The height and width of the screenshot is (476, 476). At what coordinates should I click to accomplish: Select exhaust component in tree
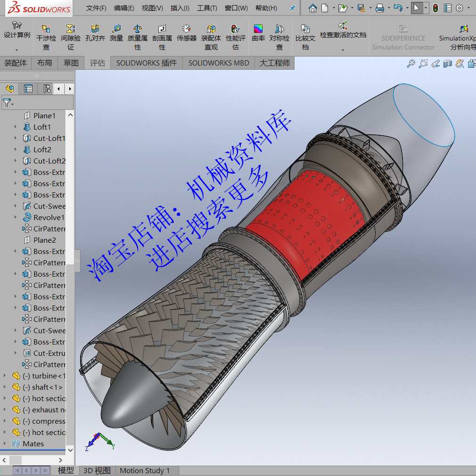pos(39,410)
